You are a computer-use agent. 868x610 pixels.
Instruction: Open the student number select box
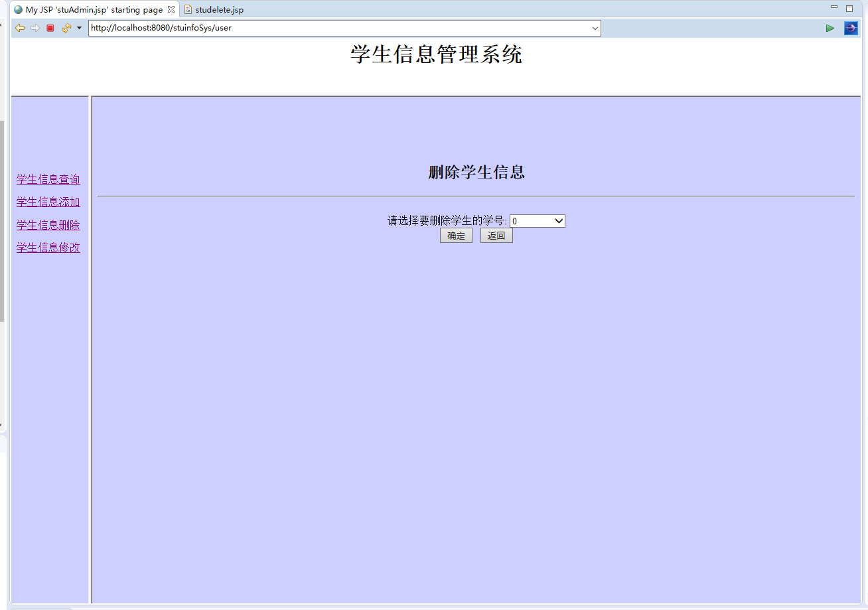pyautogui.click(x=538, y=221)
